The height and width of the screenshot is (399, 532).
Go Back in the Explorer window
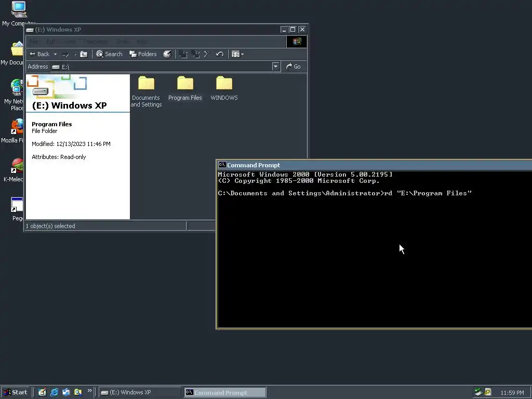click(x=39, y=54)
